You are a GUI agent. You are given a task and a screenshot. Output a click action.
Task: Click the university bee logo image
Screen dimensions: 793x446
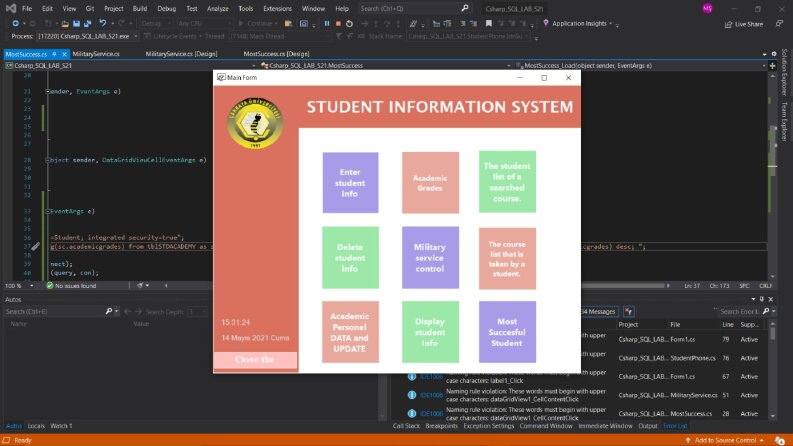coord(255,123)
